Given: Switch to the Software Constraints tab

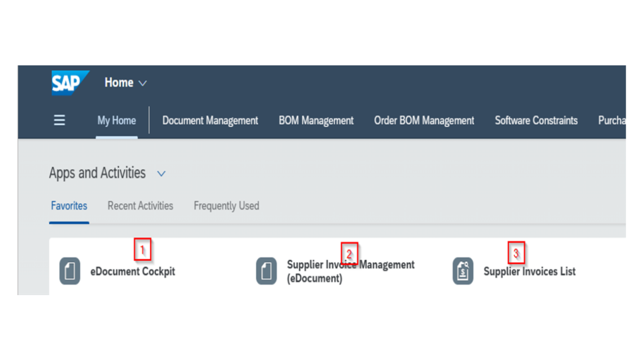Looking at the screenshot, I should tap(536, 120).
